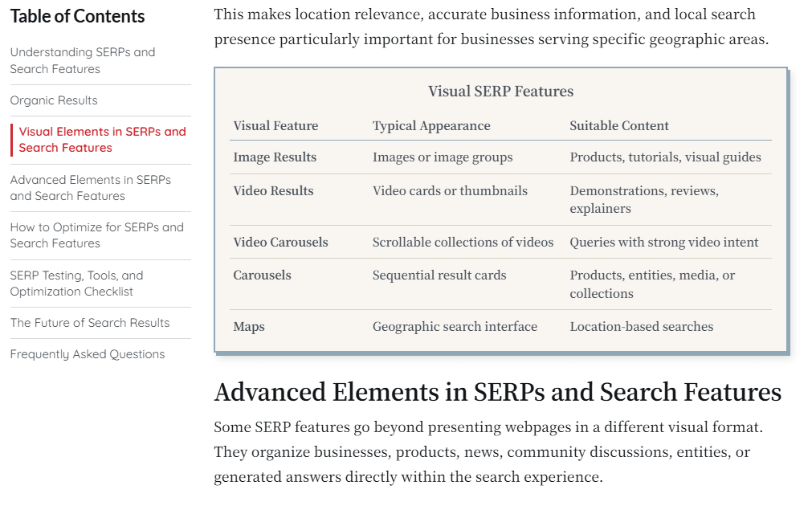
Task: Select 'Scrollable collections of videos' cell
Action: [463, 243]
